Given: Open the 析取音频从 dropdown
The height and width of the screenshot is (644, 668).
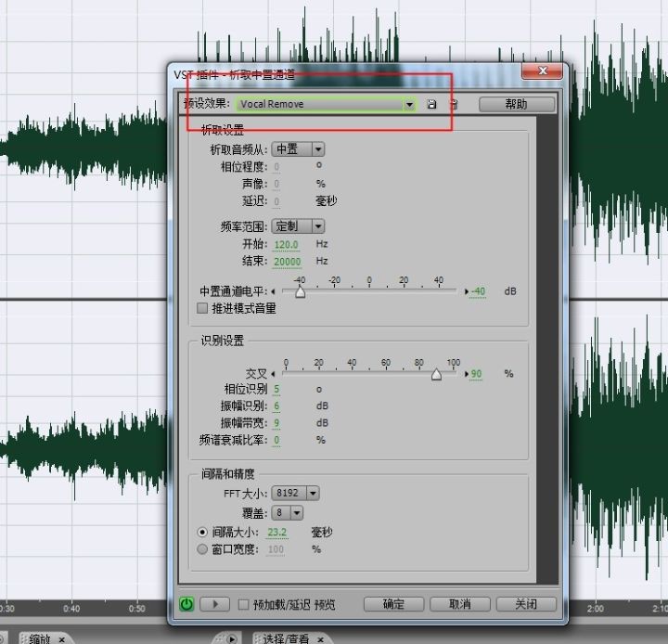Looking at the screenshot, I should (x=318, y=148).
